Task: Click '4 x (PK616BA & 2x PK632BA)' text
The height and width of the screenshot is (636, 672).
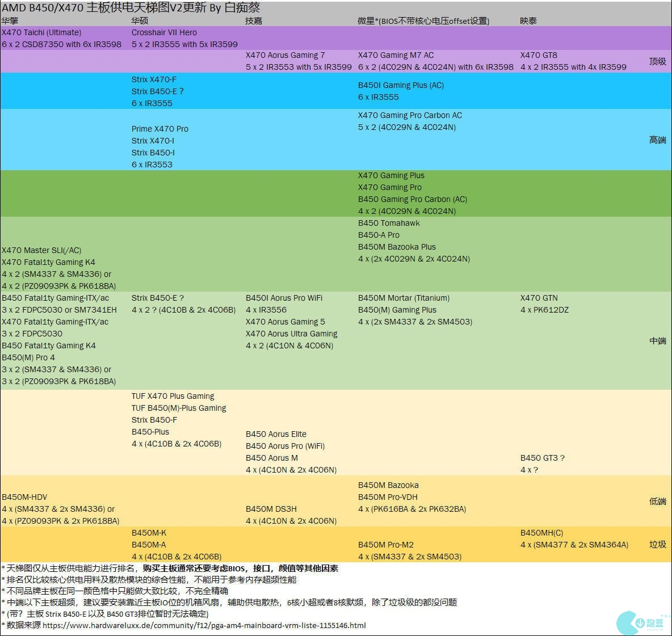Action: 412,509
